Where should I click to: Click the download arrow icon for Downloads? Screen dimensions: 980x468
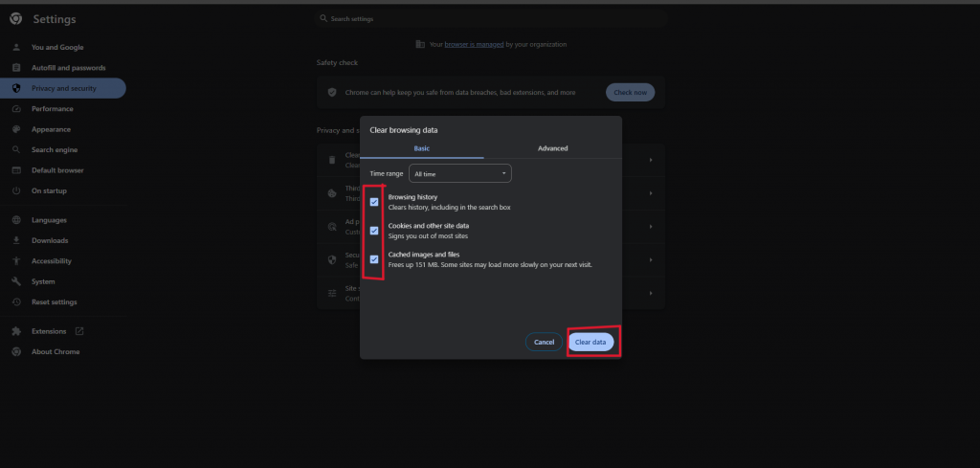17,240
